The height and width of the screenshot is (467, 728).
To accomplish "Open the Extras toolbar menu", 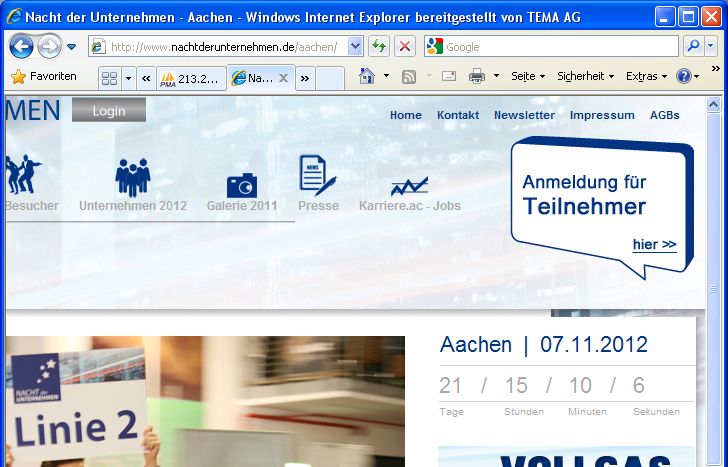I will 646,76.
